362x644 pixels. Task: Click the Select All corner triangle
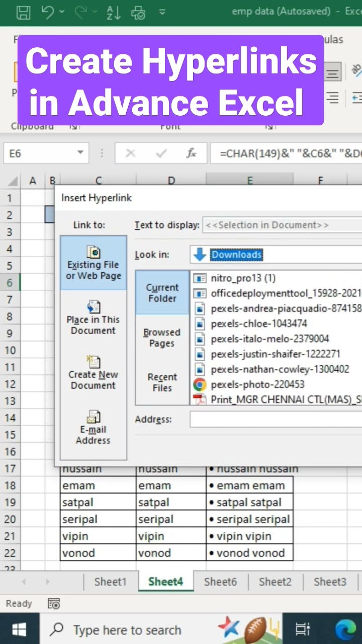pyautogui.click(x=13, y=181)
